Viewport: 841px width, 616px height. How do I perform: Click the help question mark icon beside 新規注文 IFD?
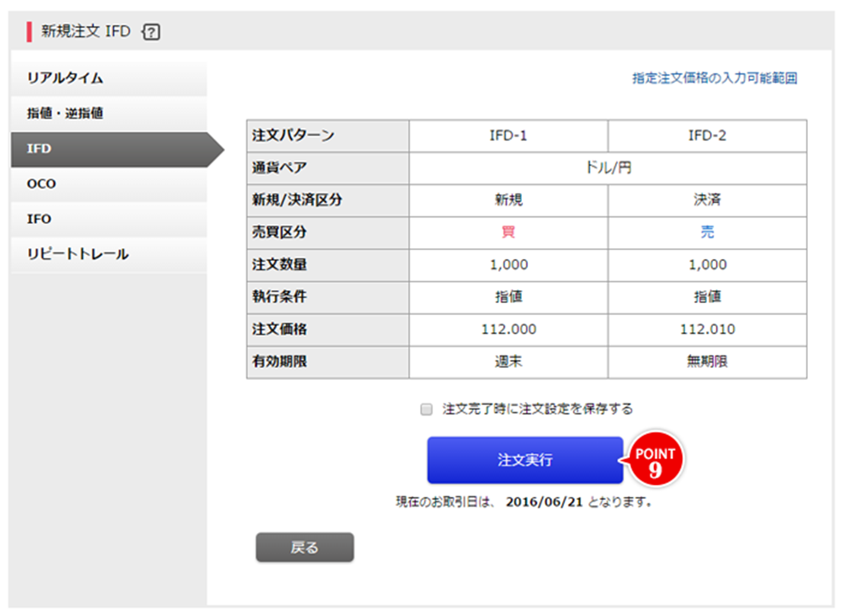click(151, 32)
